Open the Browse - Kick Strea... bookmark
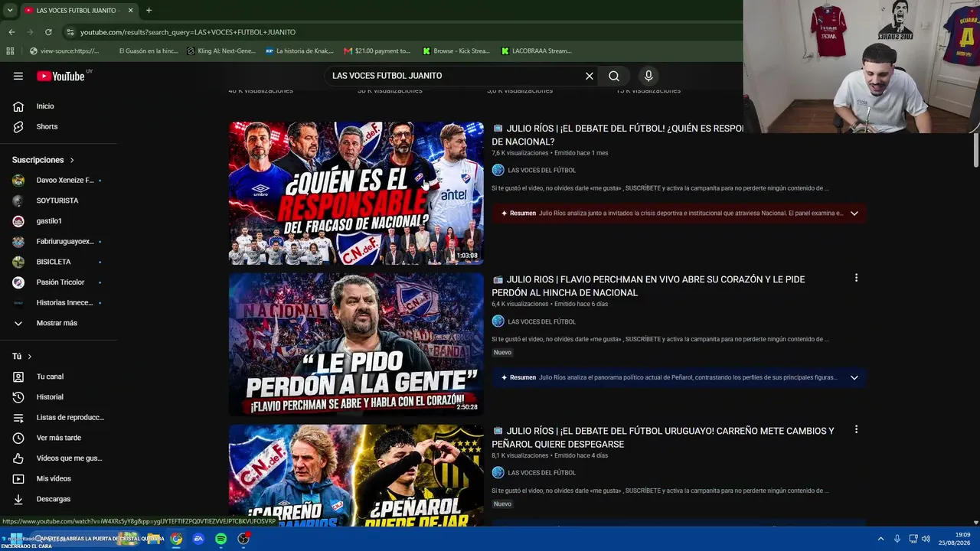Screen dimensions: 980x551 (x=456, y=51)
